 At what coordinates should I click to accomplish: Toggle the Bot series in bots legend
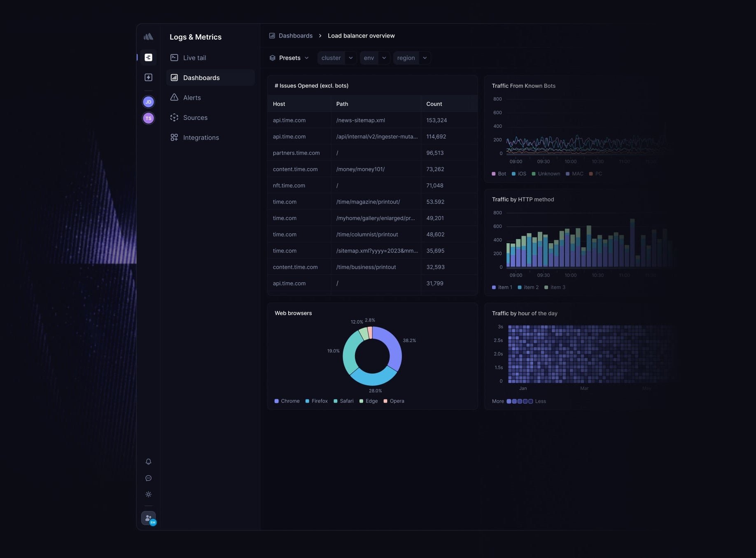pos(499,174)
